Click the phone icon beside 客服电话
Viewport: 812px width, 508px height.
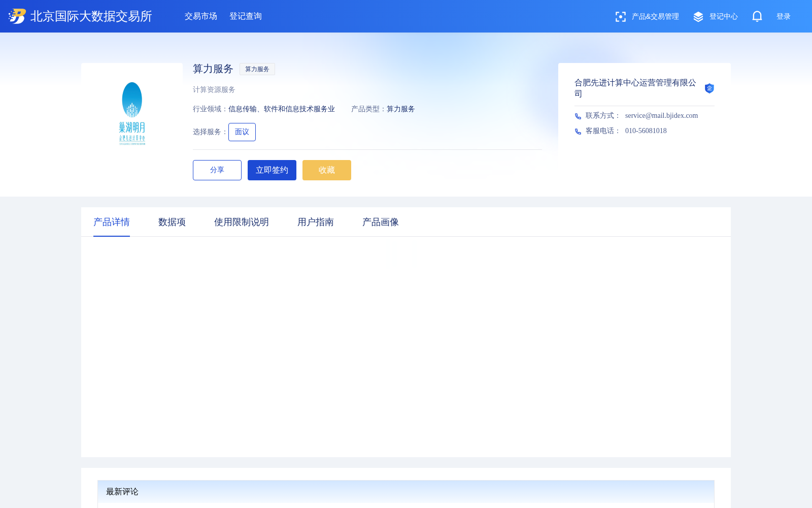click(578, 132)
